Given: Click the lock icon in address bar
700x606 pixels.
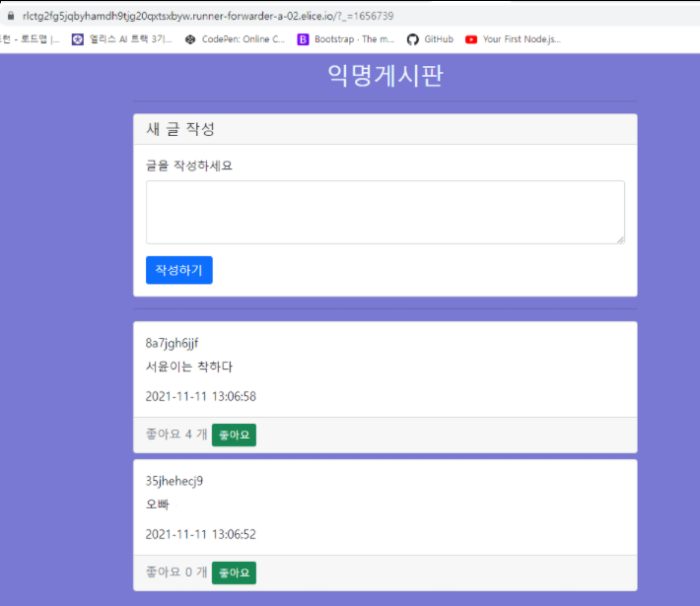Looking at the screenshot, I should click(x=10, y=16).
